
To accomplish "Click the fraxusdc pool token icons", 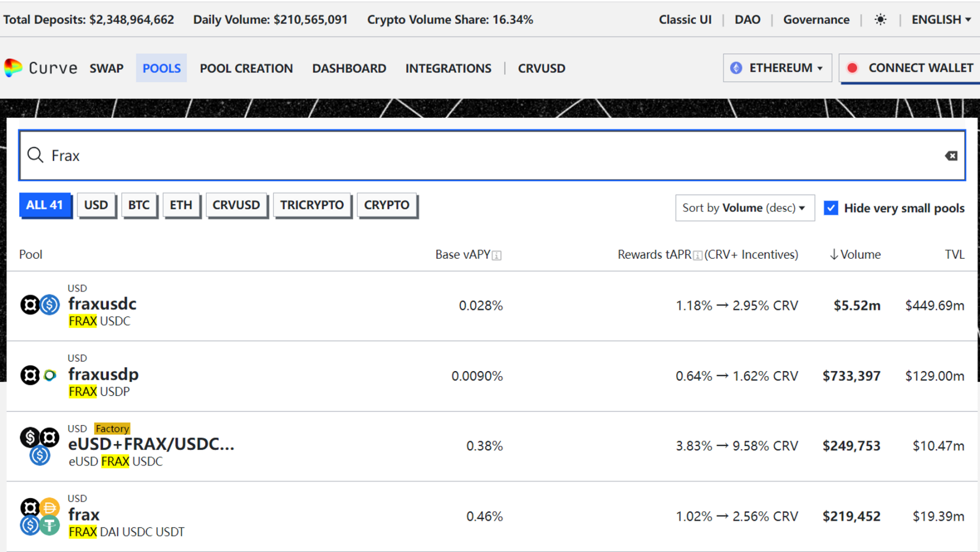I will click(40, 305).
